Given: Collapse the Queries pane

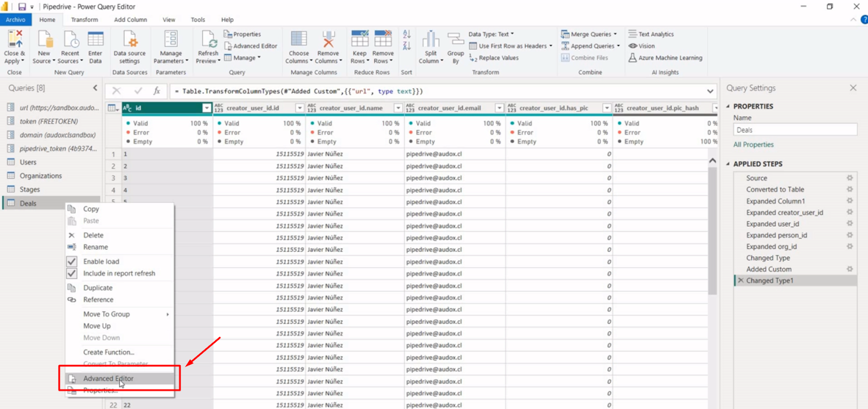Looking at the screenshot, I should point(95,88).
